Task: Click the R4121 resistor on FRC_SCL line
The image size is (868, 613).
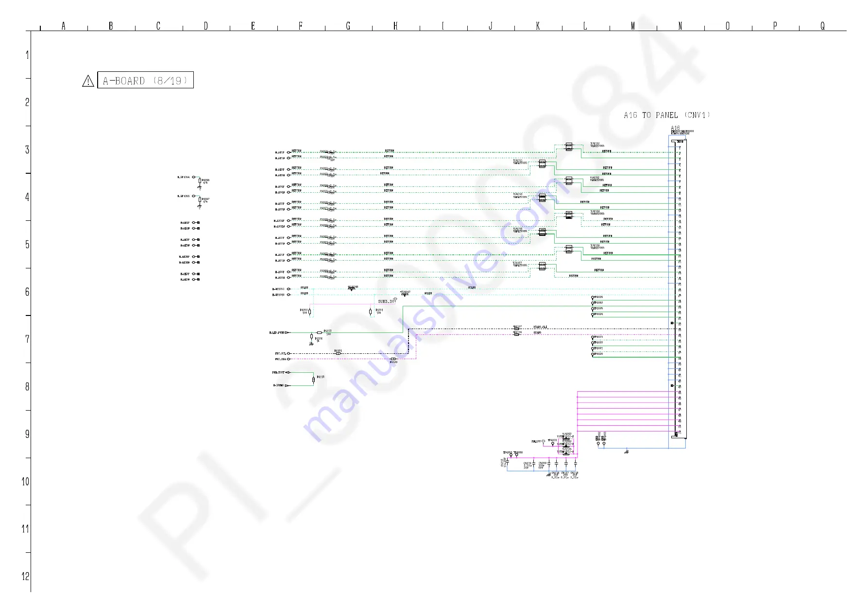Action: (x=339, y=354)
